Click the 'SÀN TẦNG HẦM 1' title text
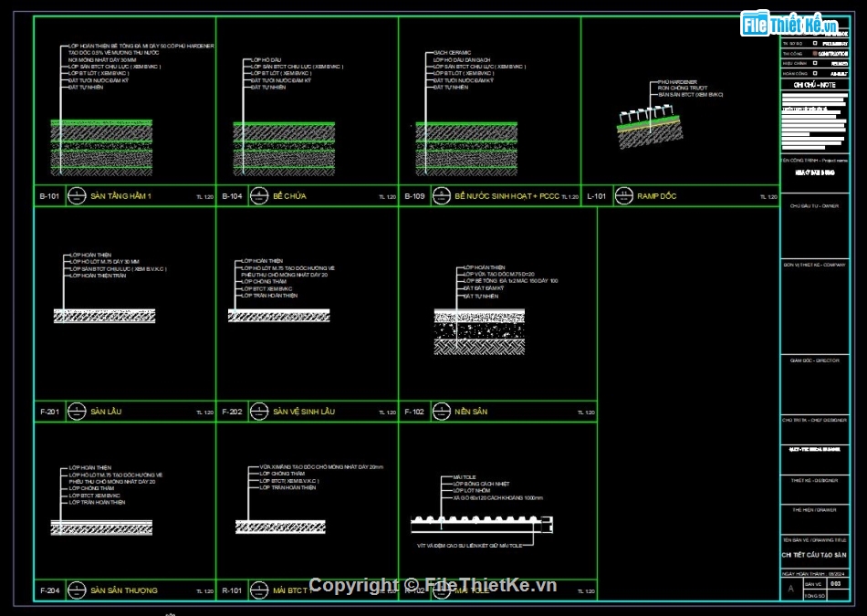This screenshot has width=867, height=616. click(120, 195)
